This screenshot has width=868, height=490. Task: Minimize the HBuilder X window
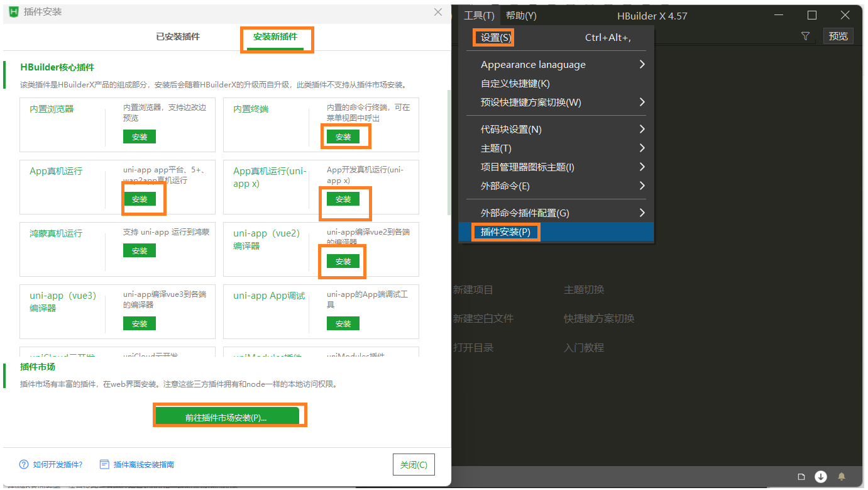tap(779, 15)
